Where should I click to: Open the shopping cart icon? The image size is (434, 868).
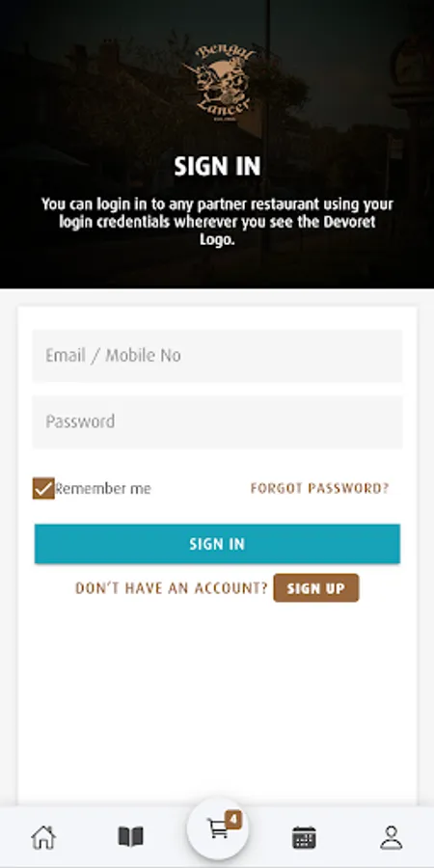(218, 829)
